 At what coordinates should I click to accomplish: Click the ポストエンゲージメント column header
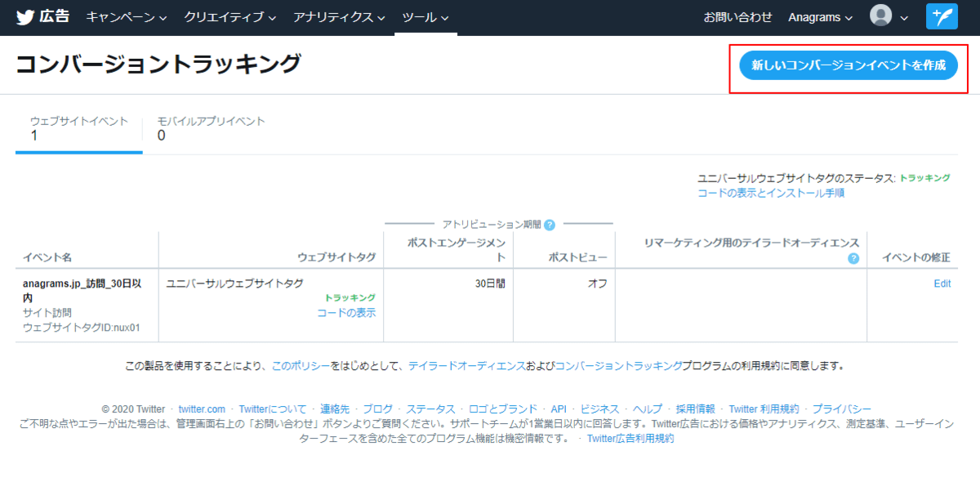coord(457,251)
